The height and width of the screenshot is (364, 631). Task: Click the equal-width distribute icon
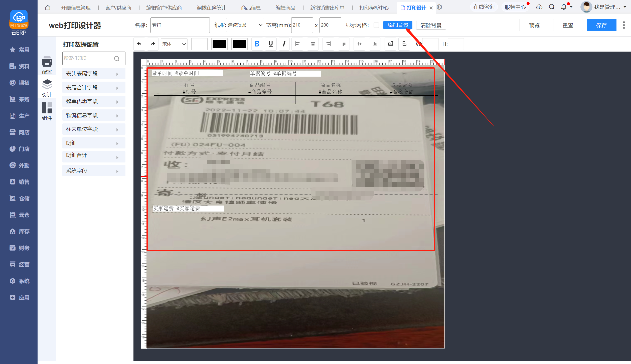point(390,44)
